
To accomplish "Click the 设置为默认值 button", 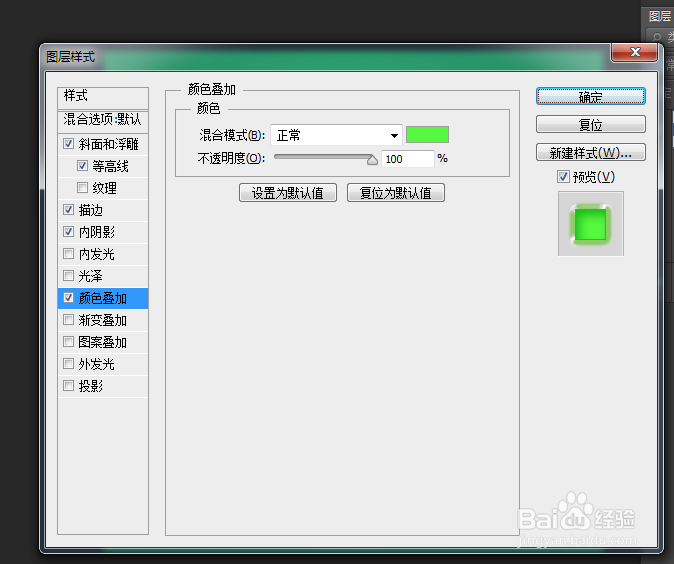I will pyautogui.click(x=288, y=193).
